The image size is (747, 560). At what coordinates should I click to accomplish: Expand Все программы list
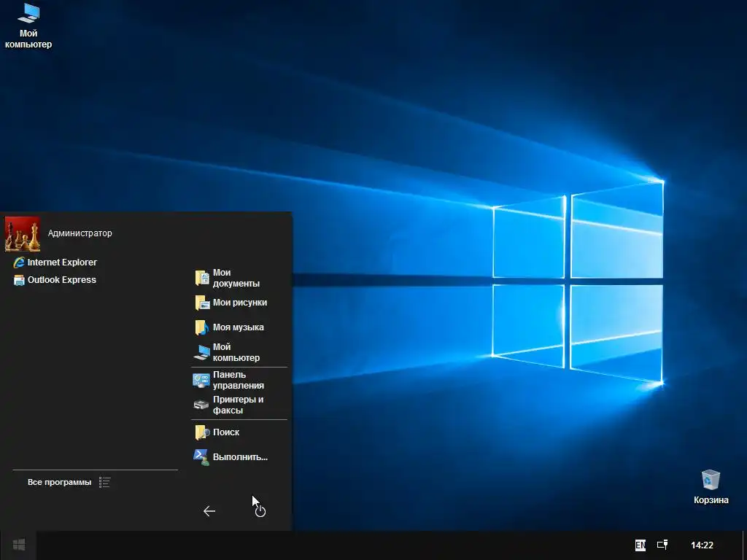(69, 483)
